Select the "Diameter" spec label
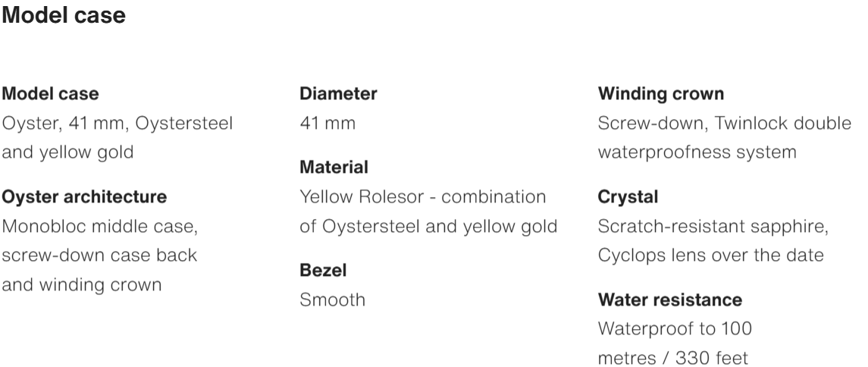 (338, 95)
